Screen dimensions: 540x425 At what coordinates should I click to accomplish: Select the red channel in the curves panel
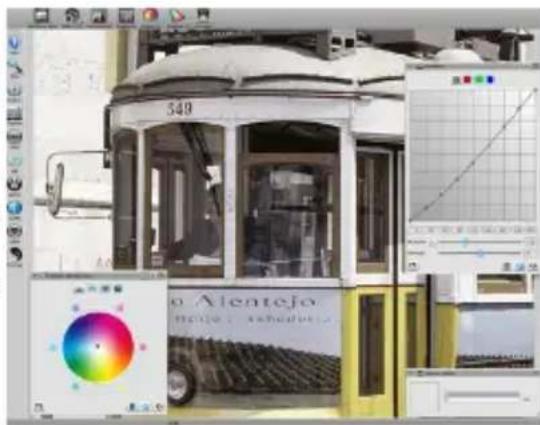467,80
